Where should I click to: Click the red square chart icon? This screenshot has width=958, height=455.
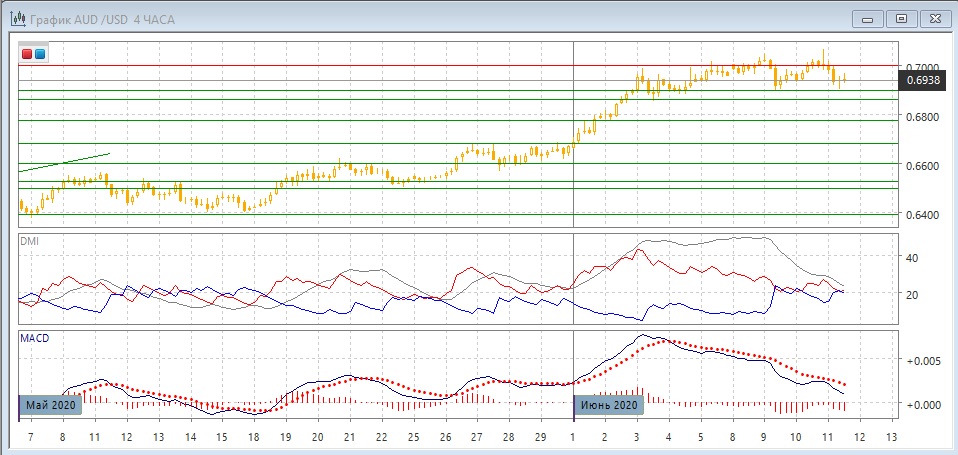27,54
